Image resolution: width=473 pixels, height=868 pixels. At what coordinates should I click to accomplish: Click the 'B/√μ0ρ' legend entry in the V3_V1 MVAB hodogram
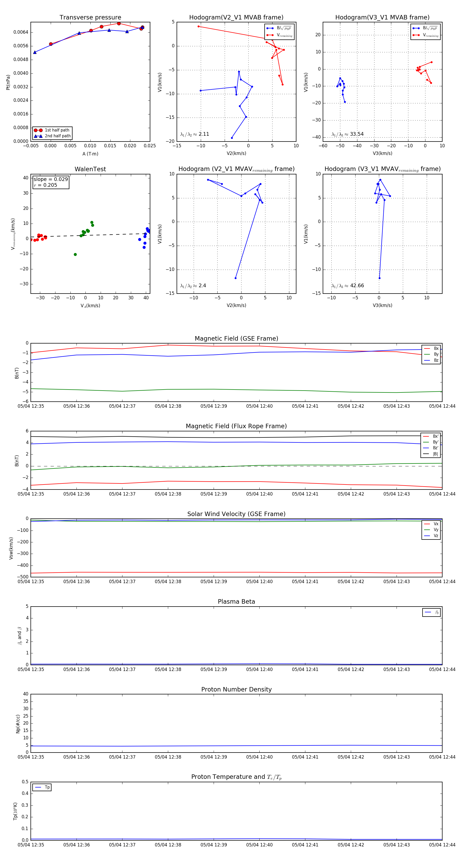[425, 28]
